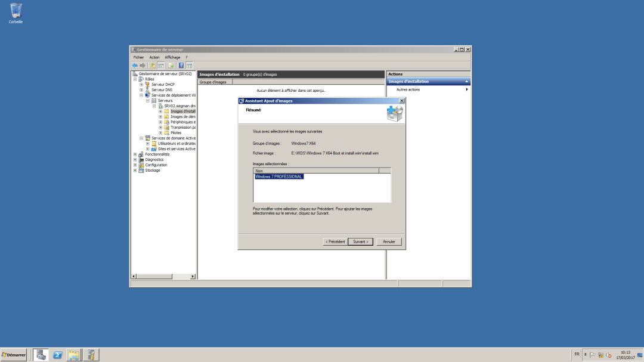Expand Utilisateurs et ordinateurs Active Directory

click(x=147, y=144)
